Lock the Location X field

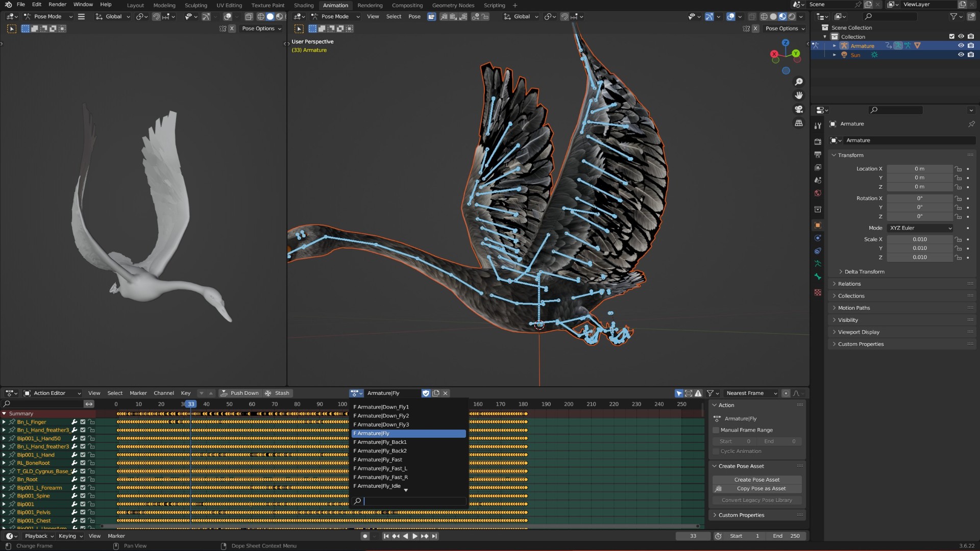click(x=959, y=169)
